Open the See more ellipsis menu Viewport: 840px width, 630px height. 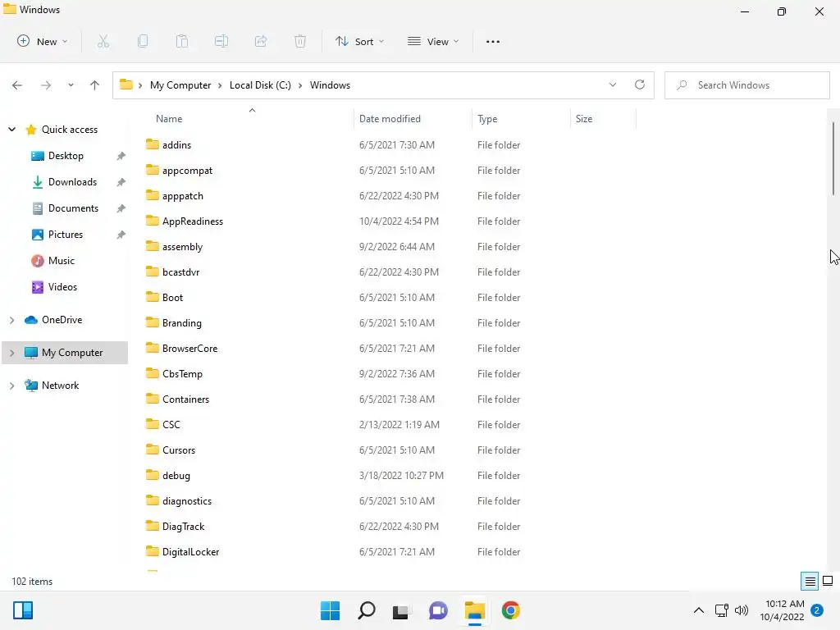pyautogui.click(x=493, y=41)
